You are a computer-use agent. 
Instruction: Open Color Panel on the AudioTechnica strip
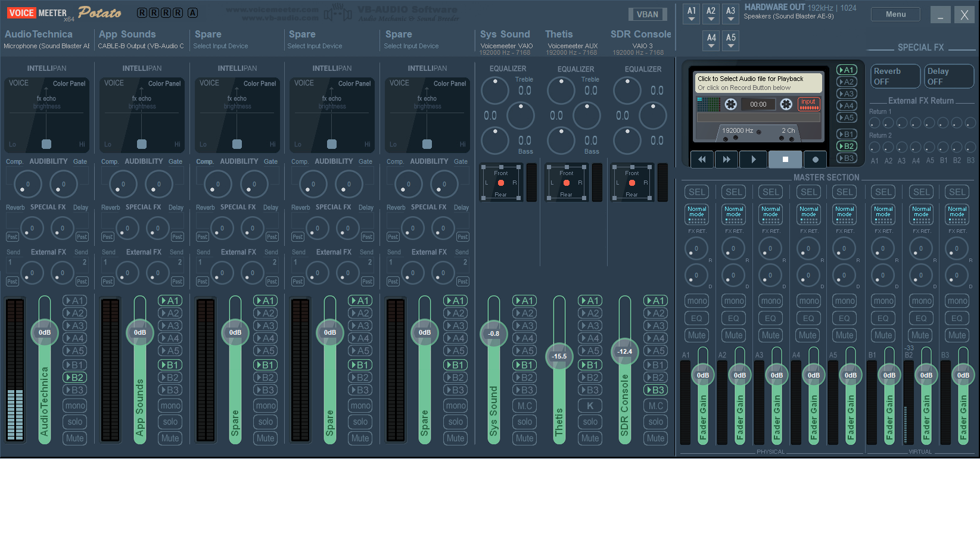[x=69, y=83]
